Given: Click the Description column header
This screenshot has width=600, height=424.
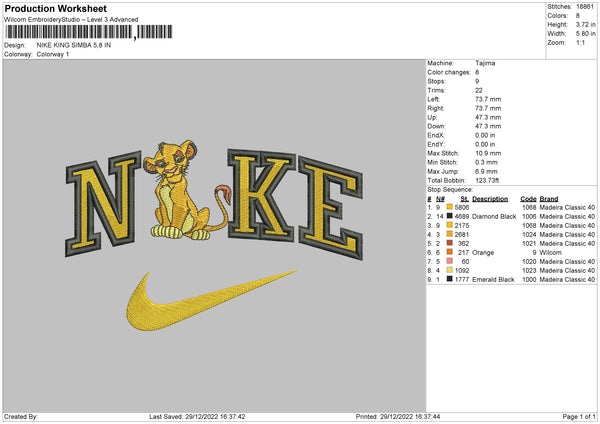Looking at the screenshot, I should (490, 199).
